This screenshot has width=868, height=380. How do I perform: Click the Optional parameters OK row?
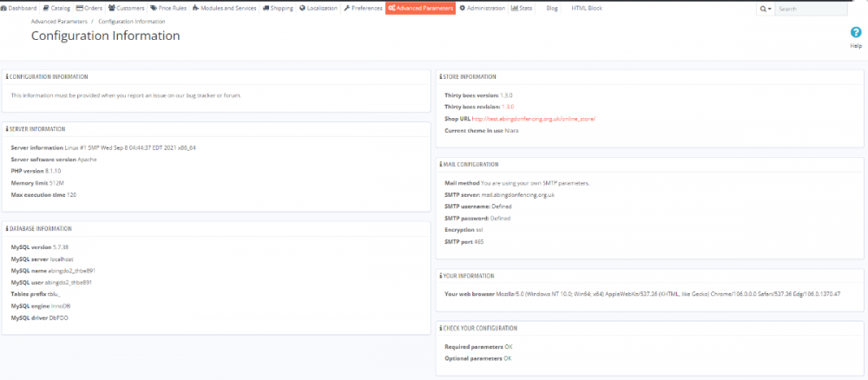(477, 358)
